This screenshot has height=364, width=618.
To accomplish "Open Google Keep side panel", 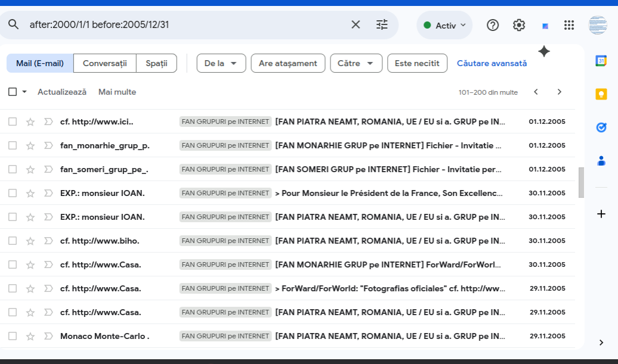I will 601,94.
